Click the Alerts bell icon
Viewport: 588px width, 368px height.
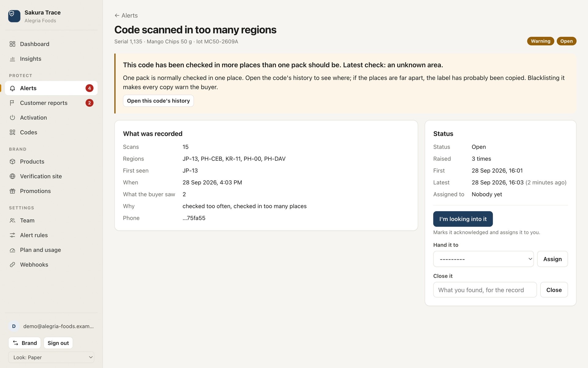pos(12,88)
